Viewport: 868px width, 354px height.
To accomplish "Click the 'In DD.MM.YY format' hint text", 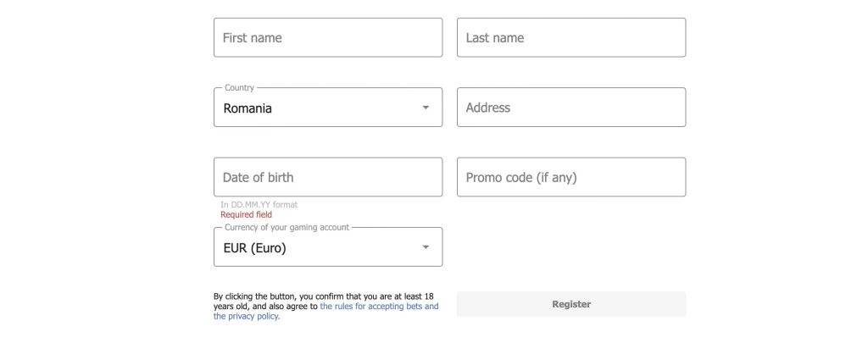I will 259,205.
